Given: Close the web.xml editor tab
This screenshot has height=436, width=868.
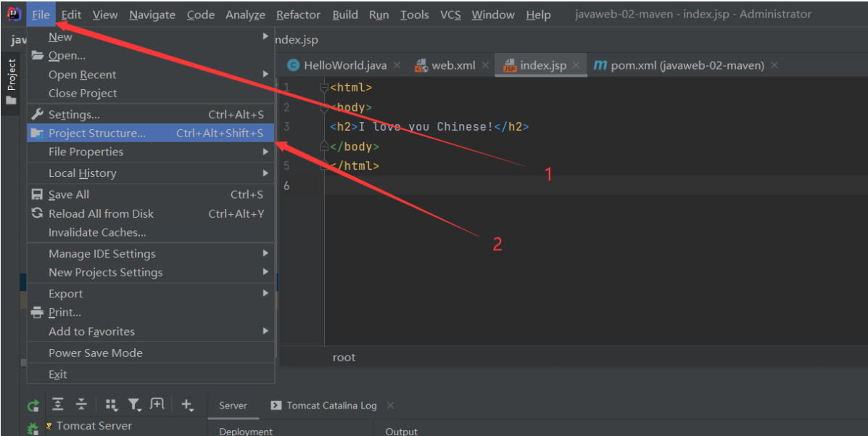Looking at the screenshot, I should point(485,65).
